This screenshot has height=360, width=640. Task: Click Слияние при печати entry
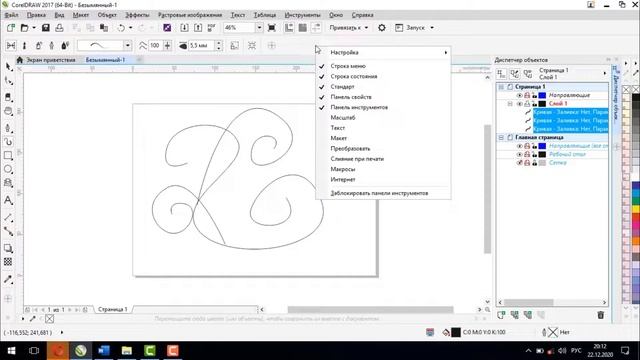pyautogui.click(x=357, y=159)
